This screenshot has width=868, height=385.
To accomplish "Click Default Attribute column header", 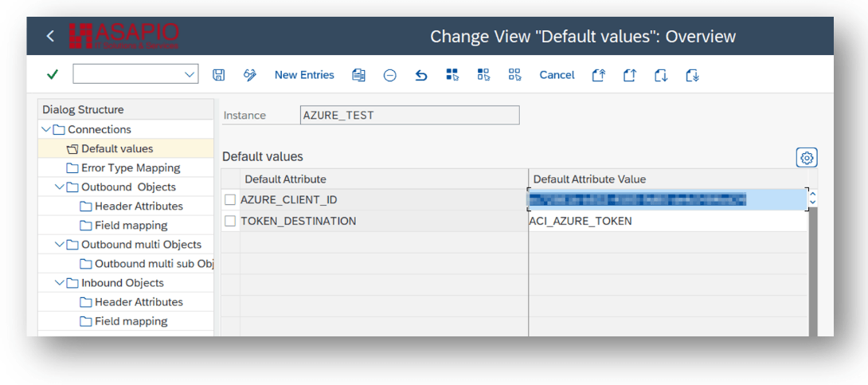I will click(x=384, y=179).
